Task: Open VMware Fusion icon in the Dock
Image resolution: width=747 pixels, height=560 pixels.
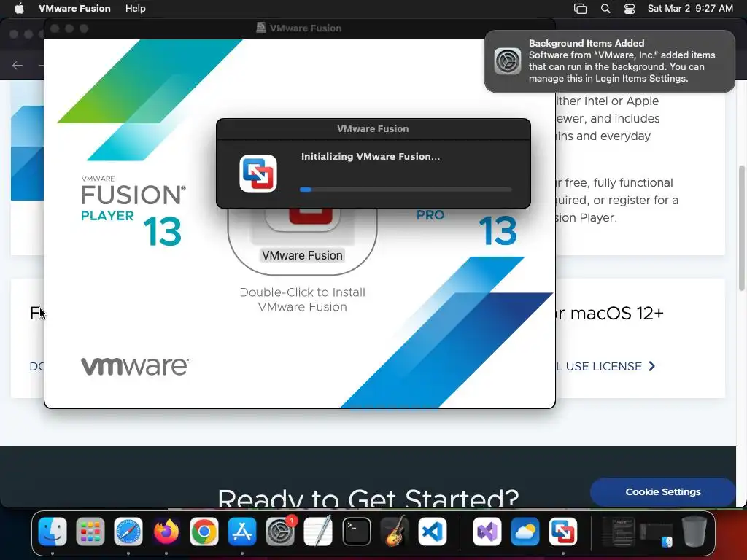Action: click(562, 532)
